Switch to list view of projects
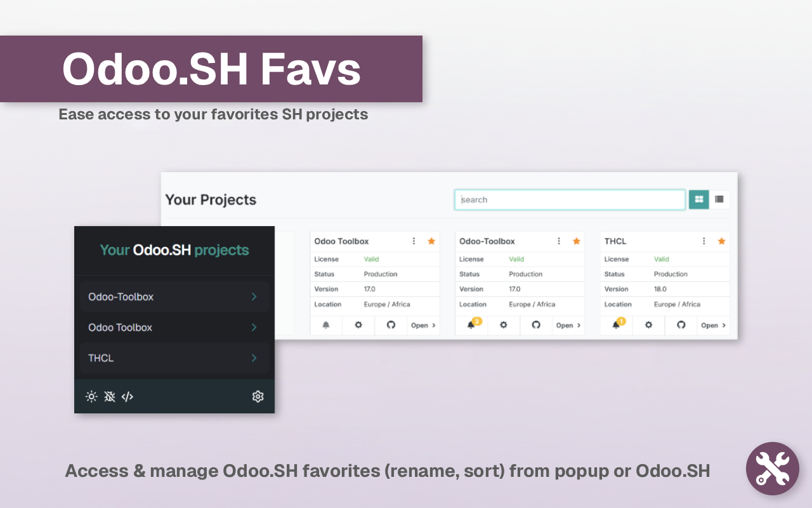 coord(718,199)
